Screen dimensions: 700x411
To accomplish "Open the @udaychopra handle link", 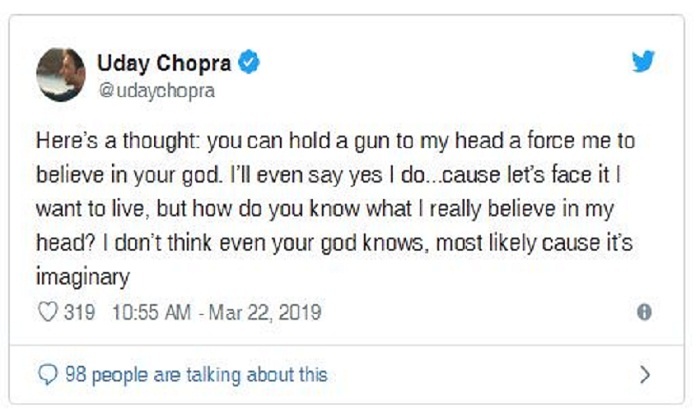I will tap(155, 90).
